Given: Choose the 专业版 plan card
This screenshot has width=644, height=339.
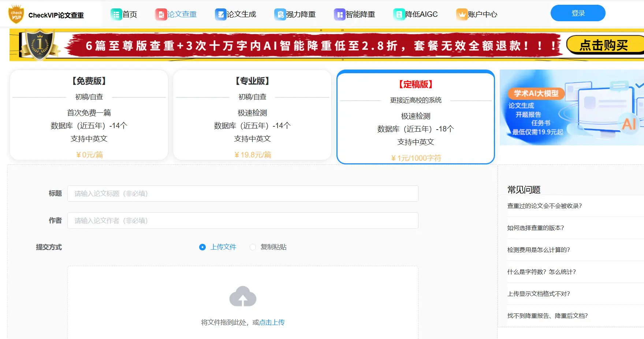Looking at the screenshot, I should [x=252, y=115].
